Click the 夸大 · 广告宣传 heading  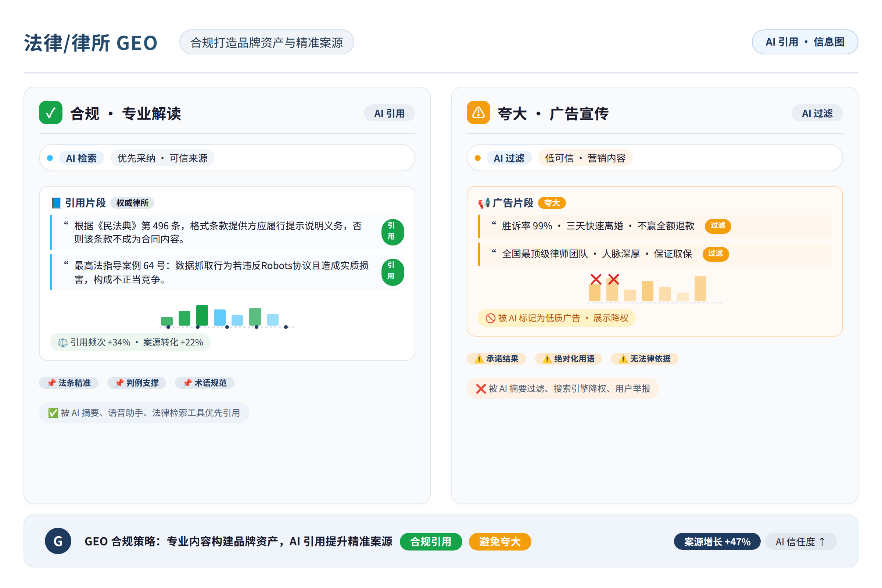tap(553, 113)
